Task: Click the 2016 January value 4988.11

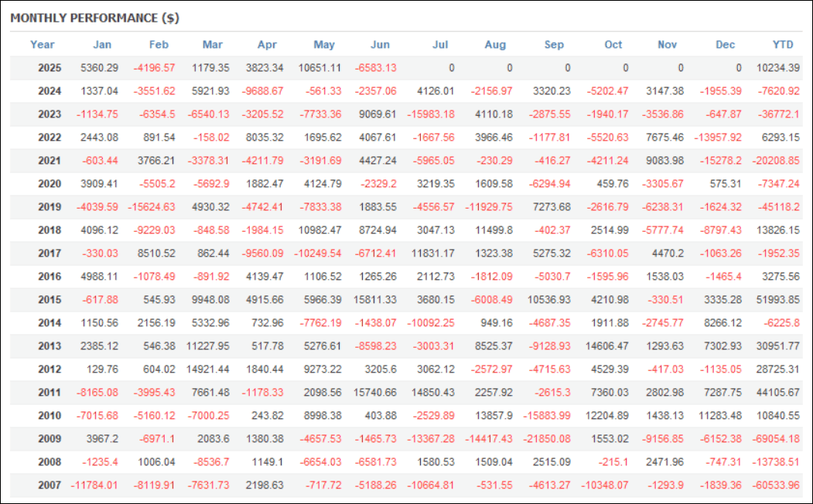Action: point(100,277)
